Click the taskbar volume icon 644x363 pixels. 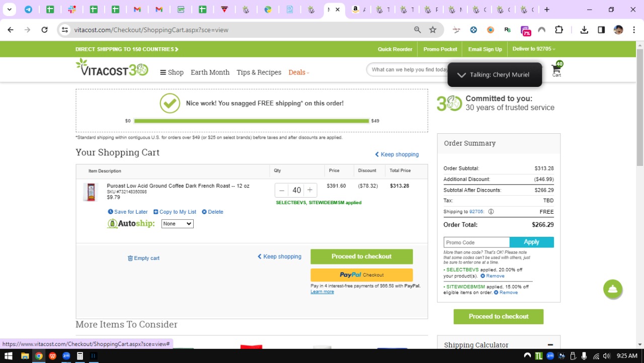pyautogui.click(x=606, y=356)
